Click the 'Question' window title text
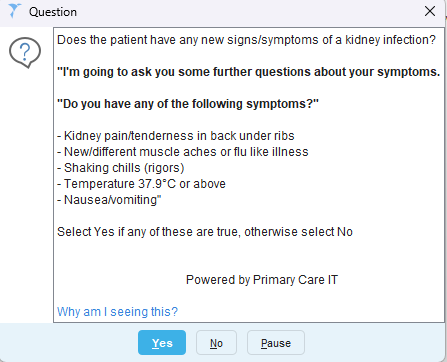447x362 pixels. [x=53, y=12]
